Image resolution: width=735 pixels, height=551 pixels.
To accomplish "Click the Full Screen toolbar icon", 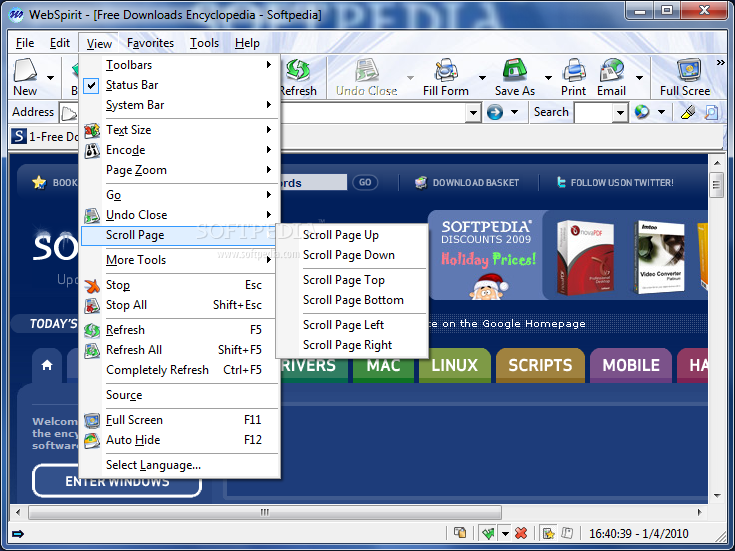I will [x=689, y=70].
